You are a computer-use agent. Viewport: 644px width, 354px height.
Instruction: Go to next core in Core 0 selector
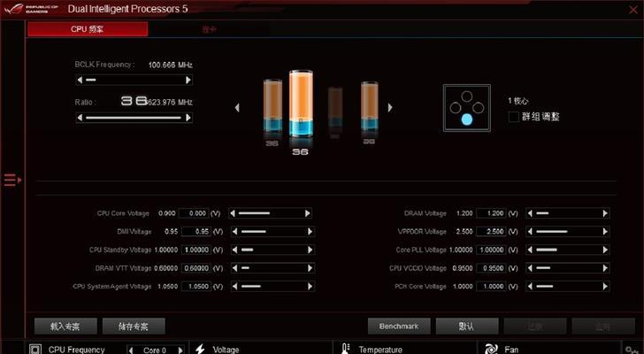180,350
